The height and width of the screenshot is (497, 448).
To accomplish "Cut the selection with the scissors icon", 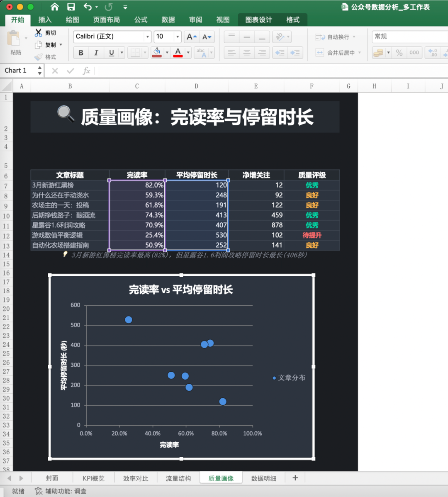I will click(x=38, y=33).
